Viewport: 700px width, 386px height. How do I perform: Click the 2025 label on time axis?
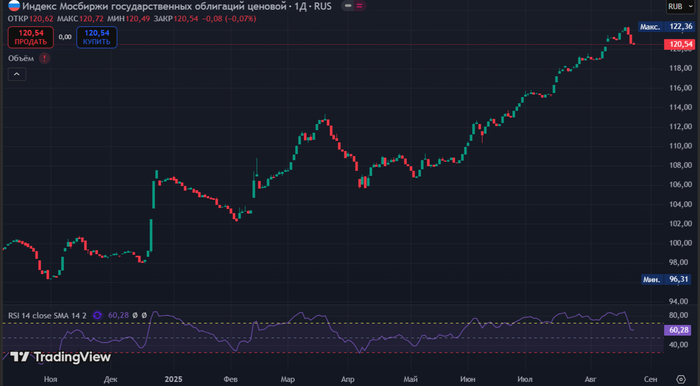tap(173, 379)
